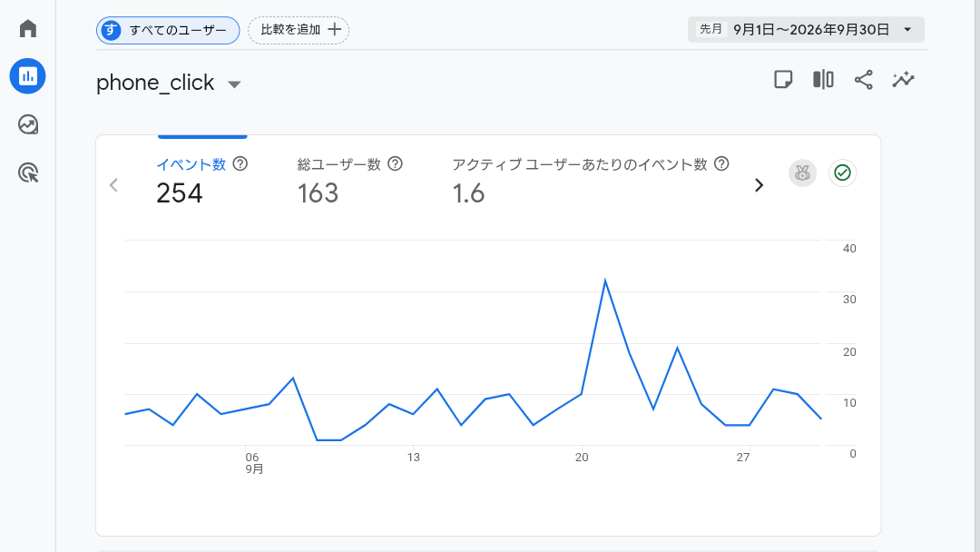Click the 1.6 events per user value
Screen dimensions: 980x552
tap(468, 193)
